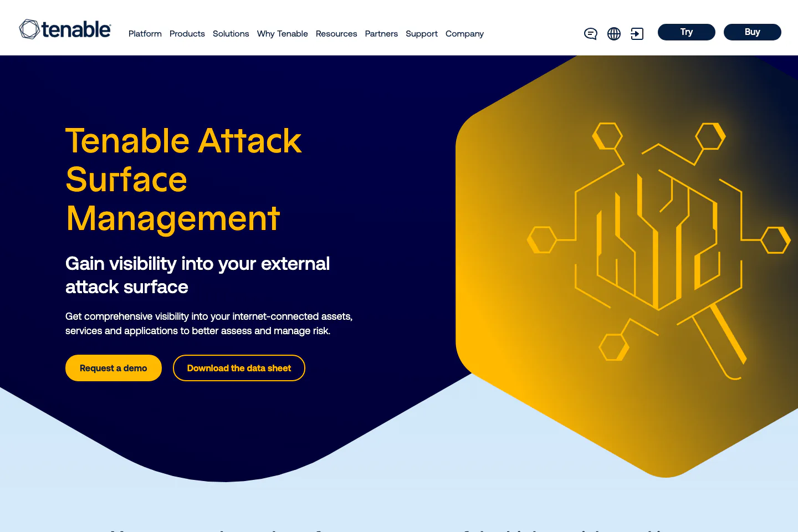
Task: Click the globe language selector icon
Action: (614, 34)
